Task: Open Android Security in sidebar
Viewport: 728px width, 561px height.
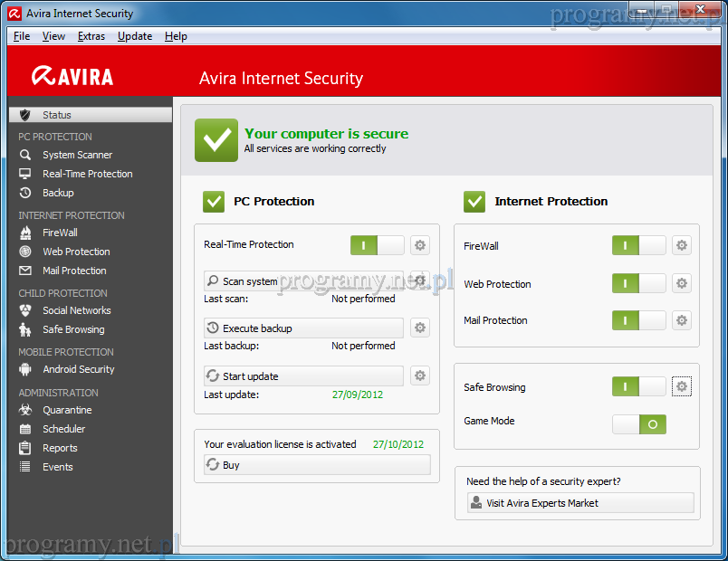Action: click(x=78, y=369)
